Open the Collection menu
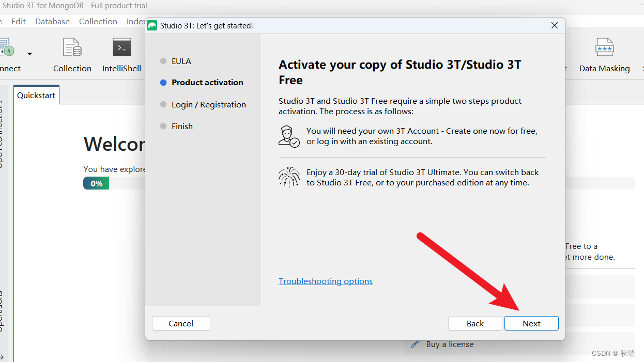The width and height of the screenshot is (644, 362). 98,21
